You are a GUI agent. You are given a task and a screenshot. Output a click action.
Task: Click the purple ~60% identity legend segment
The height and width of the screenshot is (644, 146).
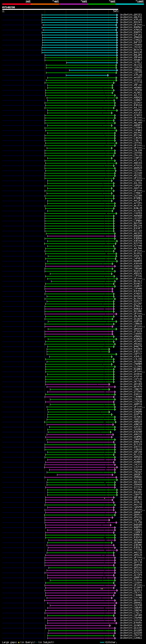(73, 4)
